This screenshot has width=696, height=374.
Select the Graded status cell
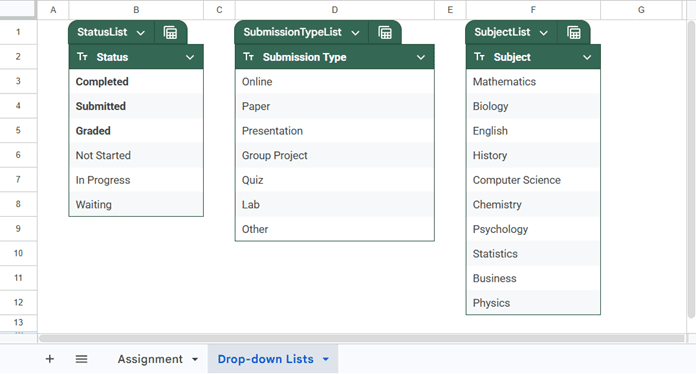[x=136, y=131]
